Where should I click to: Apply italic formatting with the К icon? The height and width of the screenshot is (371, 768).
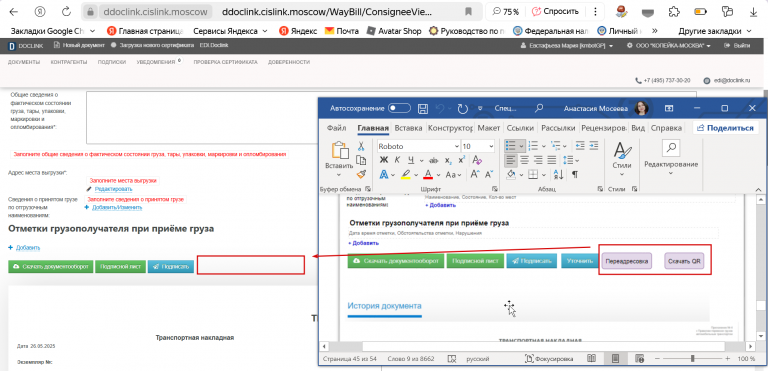[397, 160]
